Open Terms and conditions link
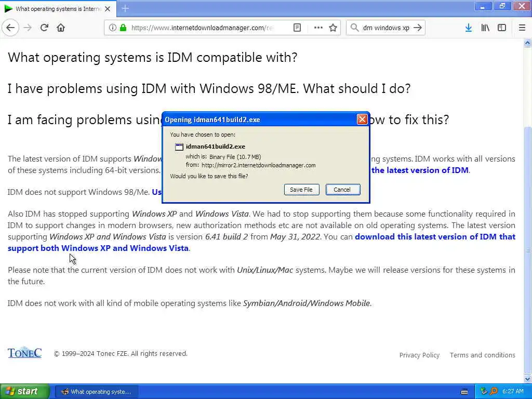The width and height of the screenshot is (532, 399). click(x=483, y=355)
